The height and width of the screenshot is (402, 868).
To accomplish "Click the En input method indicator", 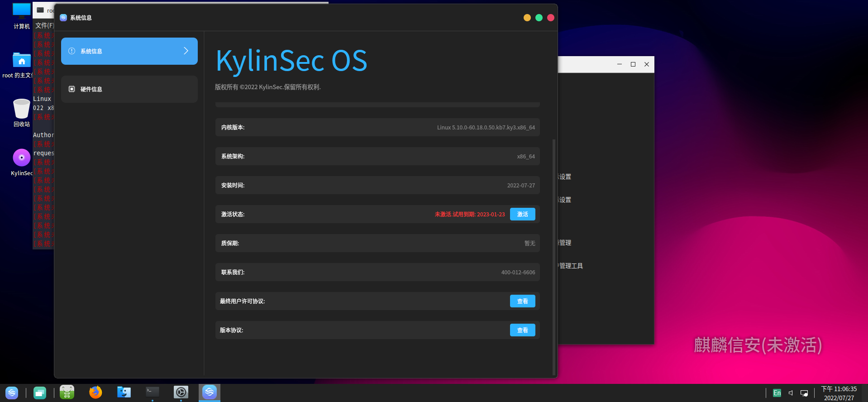I will 777,393.
